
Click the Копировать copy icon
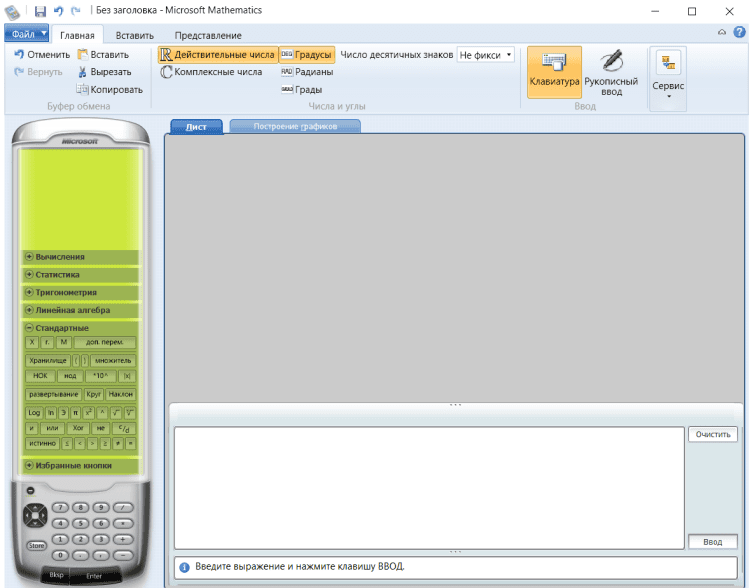tap(83, 89)
